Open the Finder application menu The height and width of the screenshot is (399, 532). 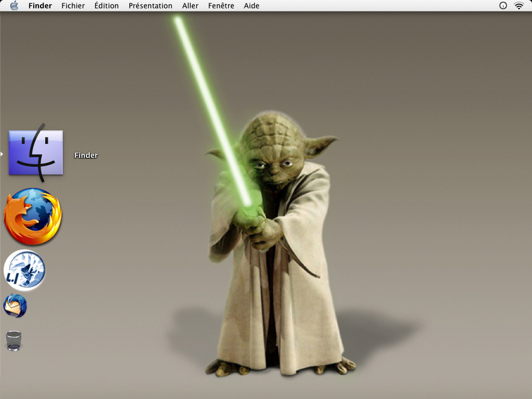point(40,6)
